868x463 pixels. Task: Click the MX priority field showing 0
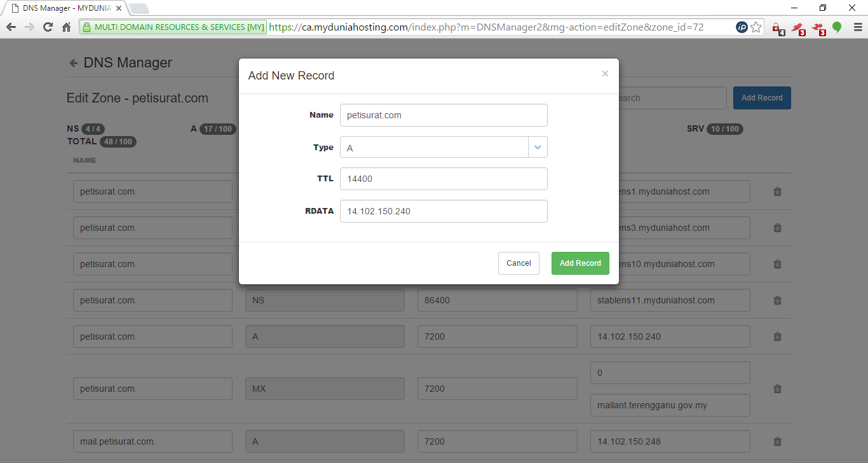670,373
